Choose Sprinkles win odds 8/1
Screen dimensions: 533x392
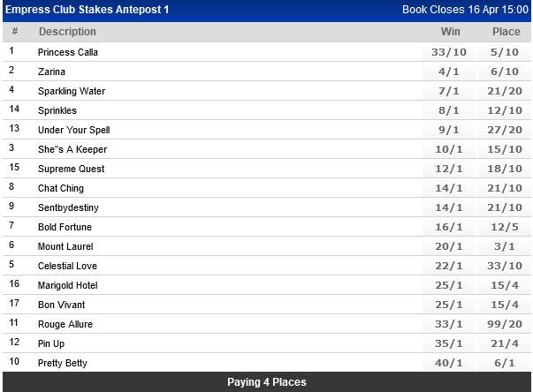coord(450,110)
